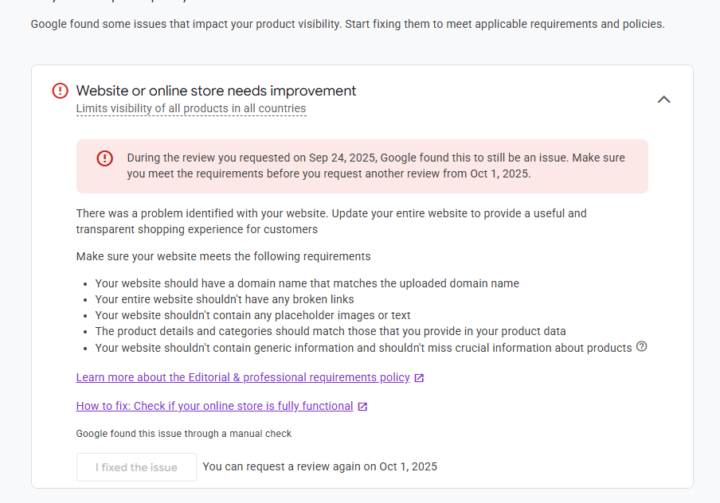Click the warning icon inside the pink review banner
Screen dimensions: 720x503
tap(105, 158)
